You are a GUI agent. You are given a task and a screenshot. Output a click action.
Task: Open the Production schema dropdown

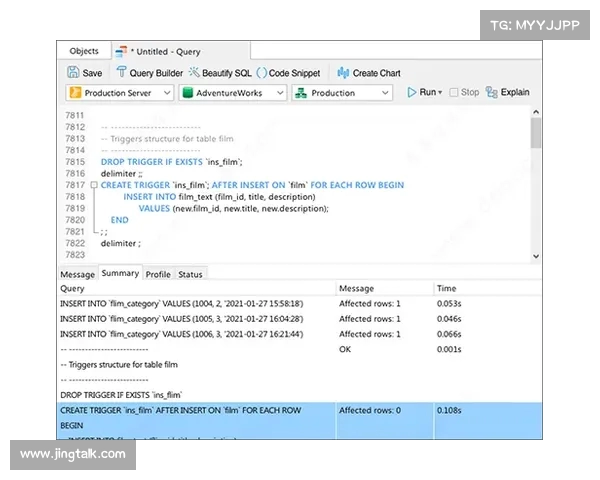tap(343, 93)
